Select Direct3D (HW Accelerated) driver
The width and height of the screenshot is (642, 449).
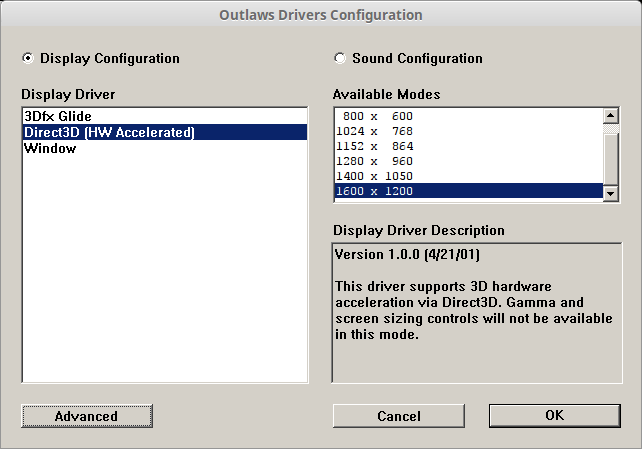pyautogui.click(x=165, y=132)
